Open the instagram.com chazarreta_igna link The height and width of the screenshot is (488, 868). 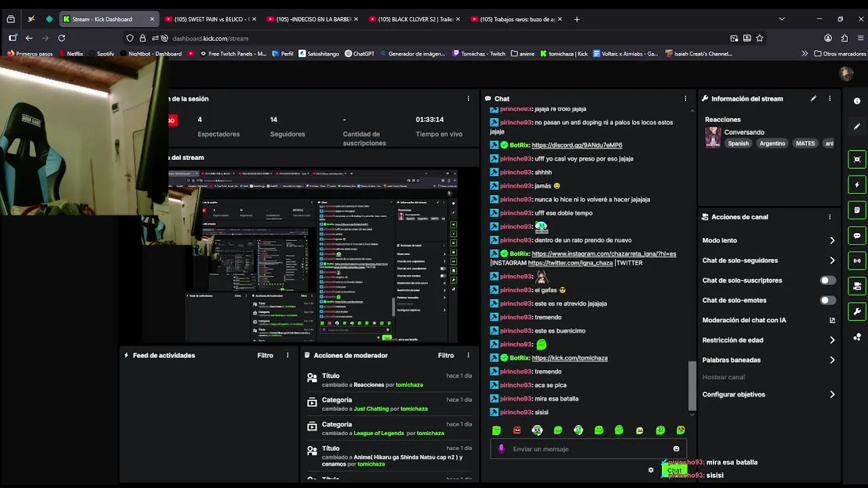coord(604,253)
